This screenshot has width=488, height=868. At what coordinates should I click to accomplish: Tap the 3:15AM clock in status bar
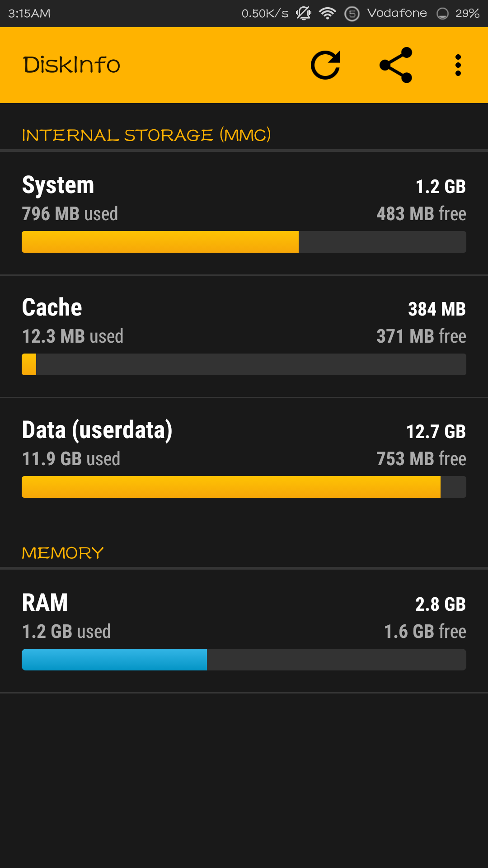click(29, 14)
